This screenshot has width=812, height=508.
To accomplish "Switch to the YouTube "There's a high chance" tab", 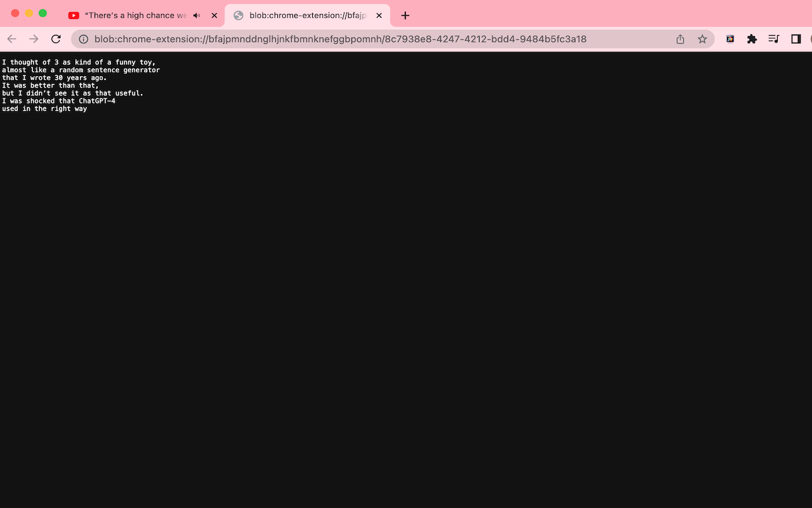I will click(x=143, y=15).
